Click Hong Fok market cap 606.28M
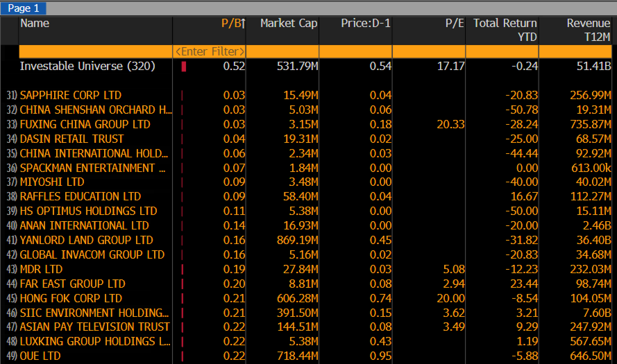The width and height of the screenshot is (617, 364). point(297,298)
